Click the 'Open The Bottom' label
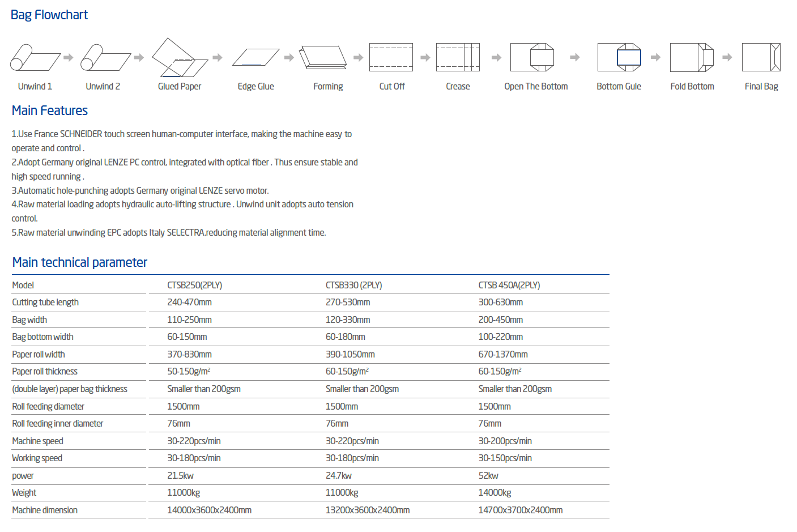 click(536, 86)
